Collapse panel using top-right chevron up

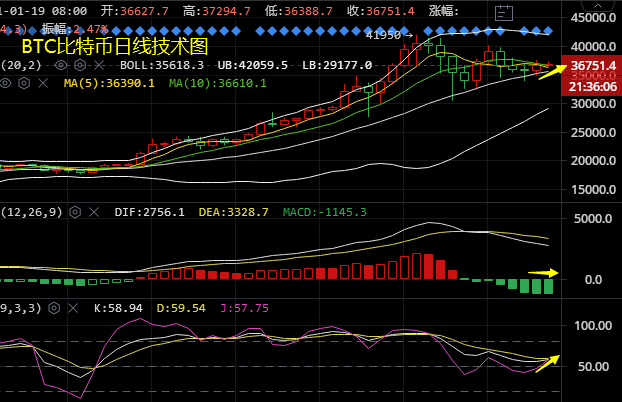[598, 6]
